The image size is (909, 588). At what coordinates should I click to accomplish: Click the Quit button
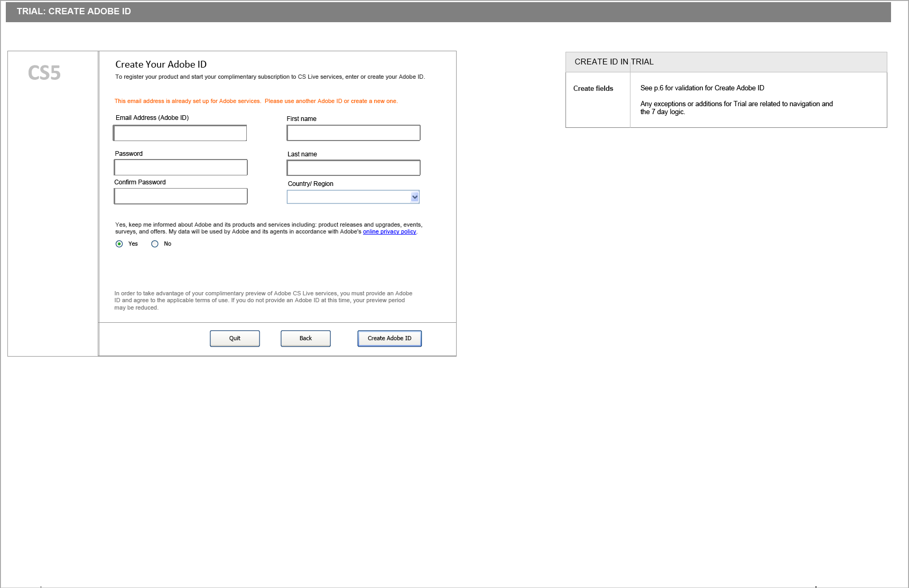[x=235, y=339]
